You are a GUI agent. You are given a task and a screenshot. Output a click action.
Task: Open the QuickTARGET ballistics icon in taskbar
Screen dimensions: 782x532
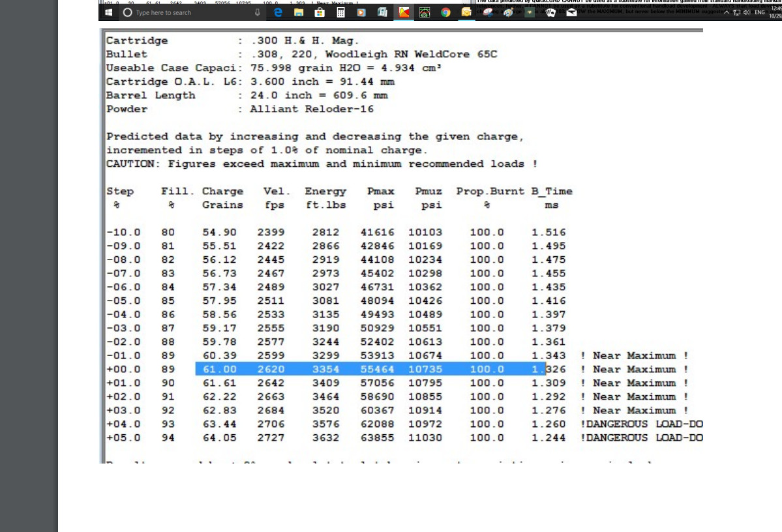pos(425,12)
